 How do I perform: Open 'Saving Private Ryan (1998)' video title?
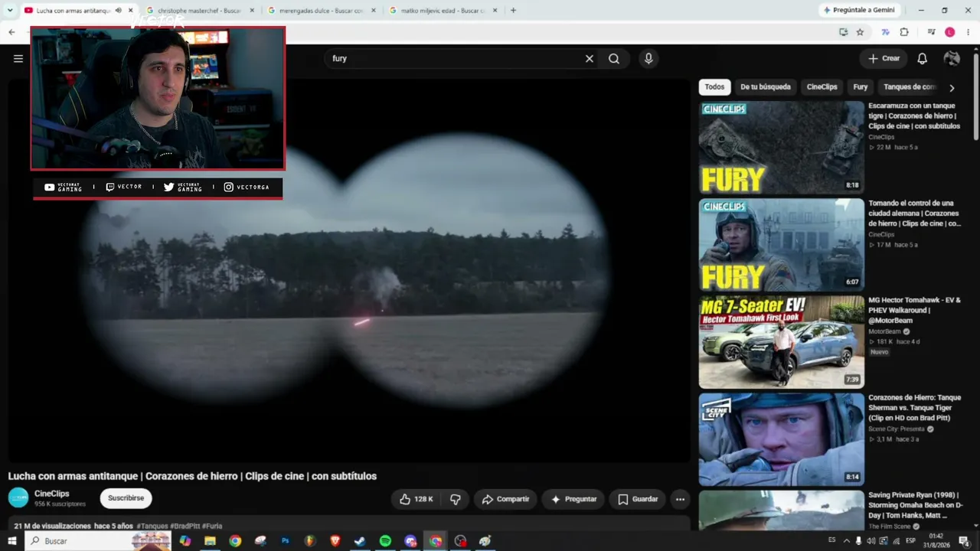pyautogui.click(x=915, y=505)
